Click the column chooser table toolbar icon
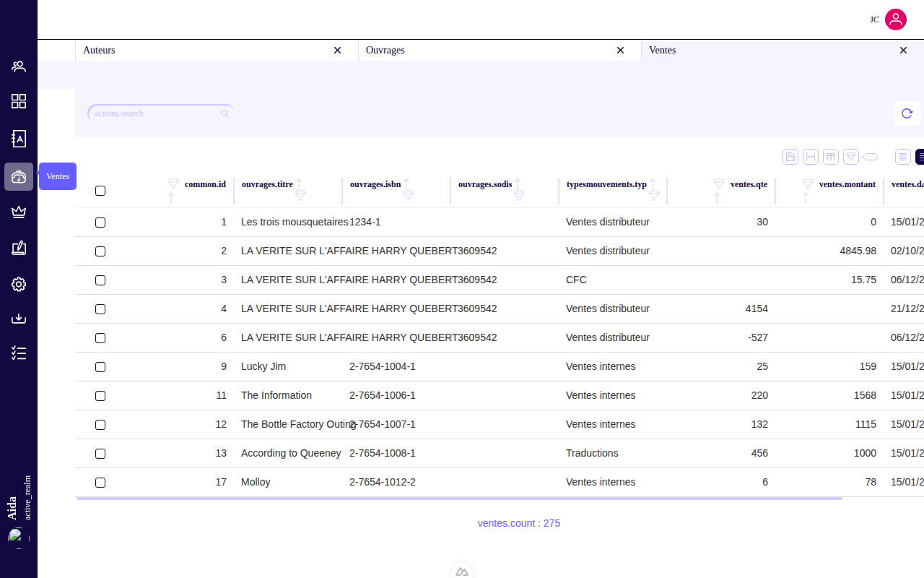 tap(831, 157)
